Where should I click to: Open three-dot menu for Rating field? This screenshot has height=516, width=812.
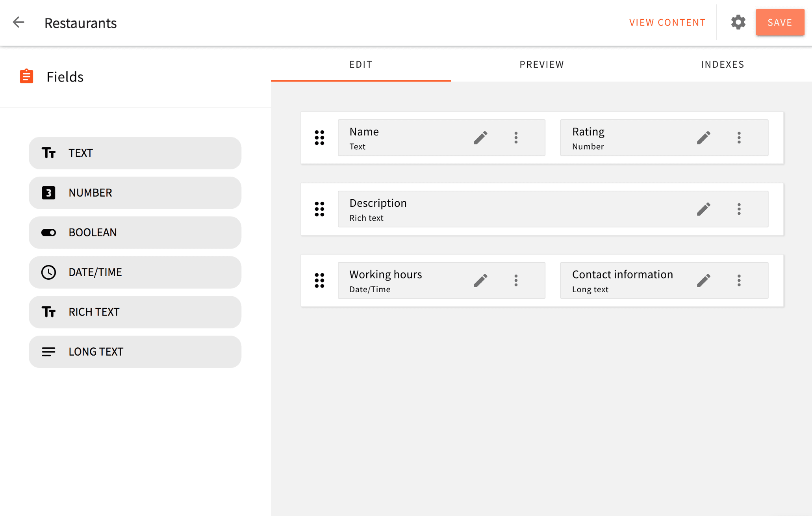click(x=739, y=138)
